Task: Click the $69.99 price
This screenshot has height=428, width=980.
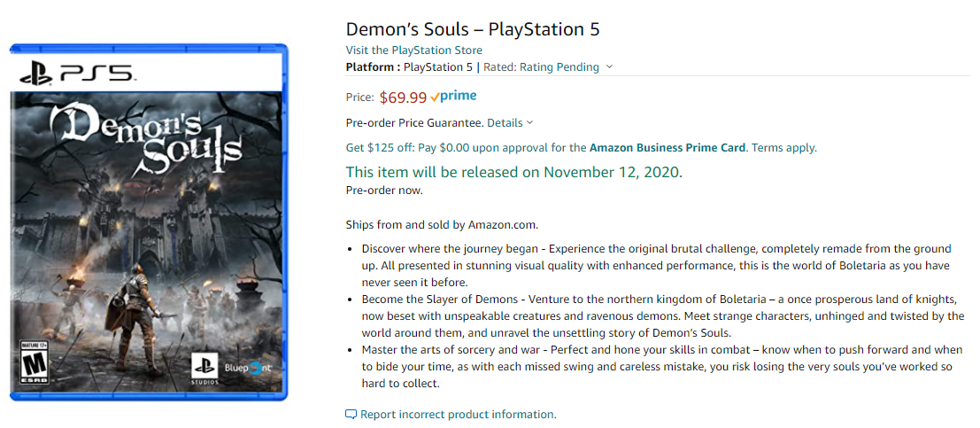Action: click(403, 97)
